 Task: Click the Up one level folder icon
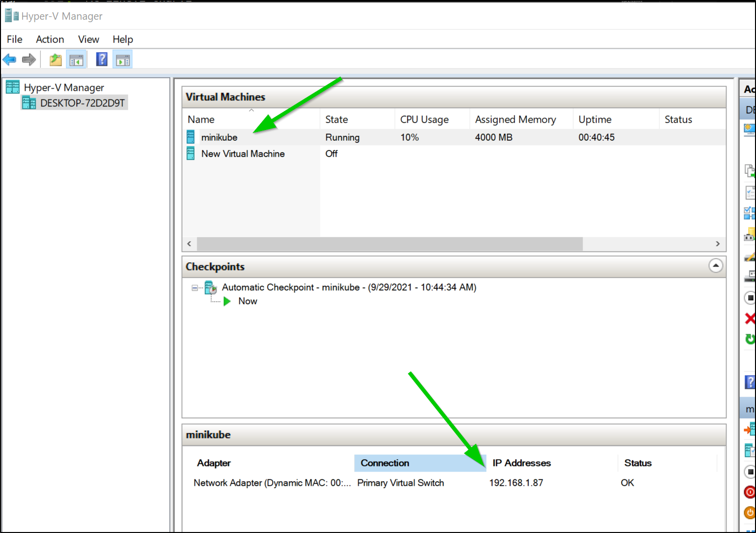pos(56,60)
